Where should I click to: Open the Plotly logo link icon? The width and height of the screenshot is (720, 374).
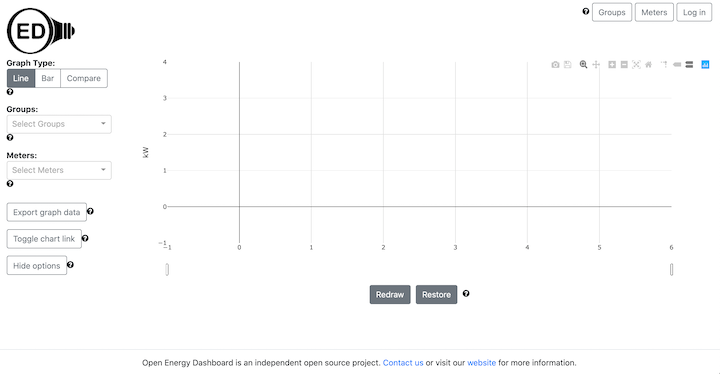pyautogui.click(x=705, y=65)
